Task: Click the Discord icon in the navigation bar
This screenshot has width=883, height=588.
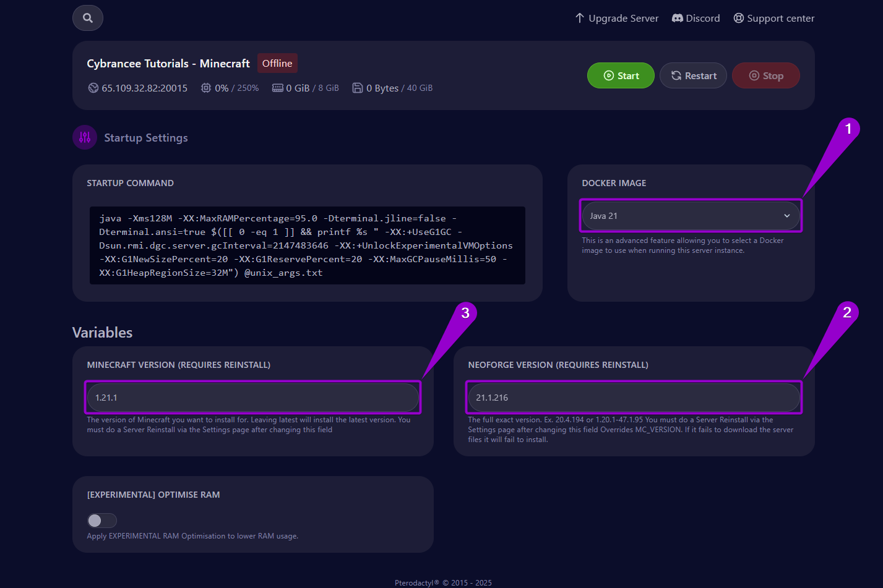Action: click(x=677, y=18)
